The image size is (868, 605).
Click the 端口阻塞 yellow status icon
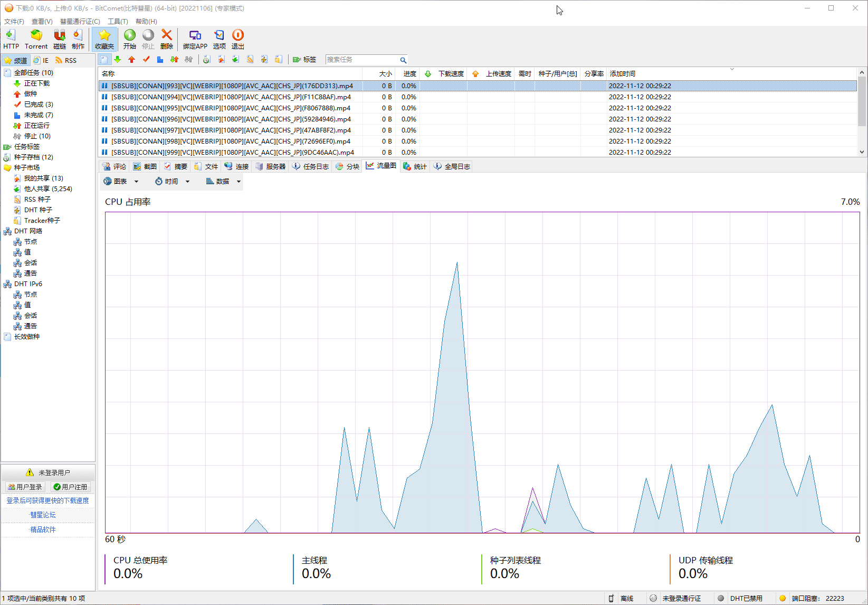(x=783, y=598)
